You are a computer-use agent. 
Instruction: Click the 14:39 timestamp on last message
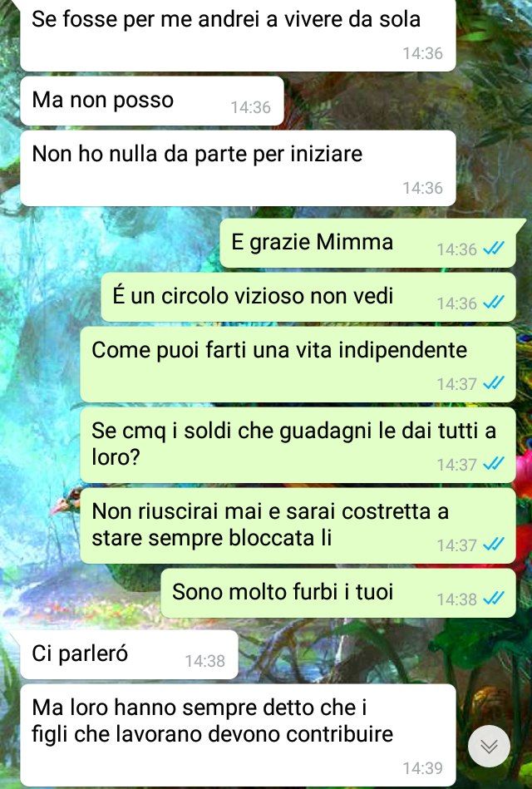coord(423,768)
